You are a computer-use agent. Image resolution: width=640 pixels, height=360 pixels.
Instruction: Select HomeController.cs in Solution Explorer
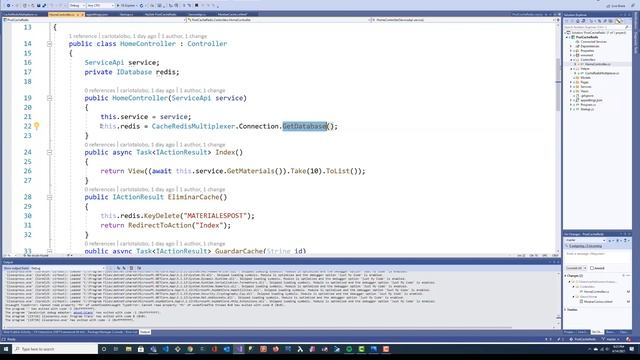tap(597, 64)
